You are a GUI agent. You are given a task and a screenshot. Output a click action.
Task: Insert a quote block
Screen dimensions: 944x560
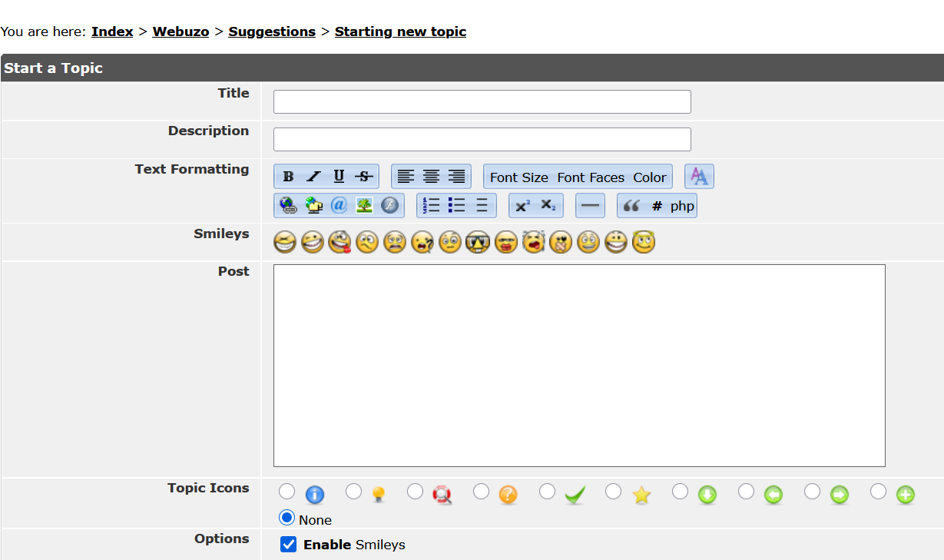click(x=631, y=206)
